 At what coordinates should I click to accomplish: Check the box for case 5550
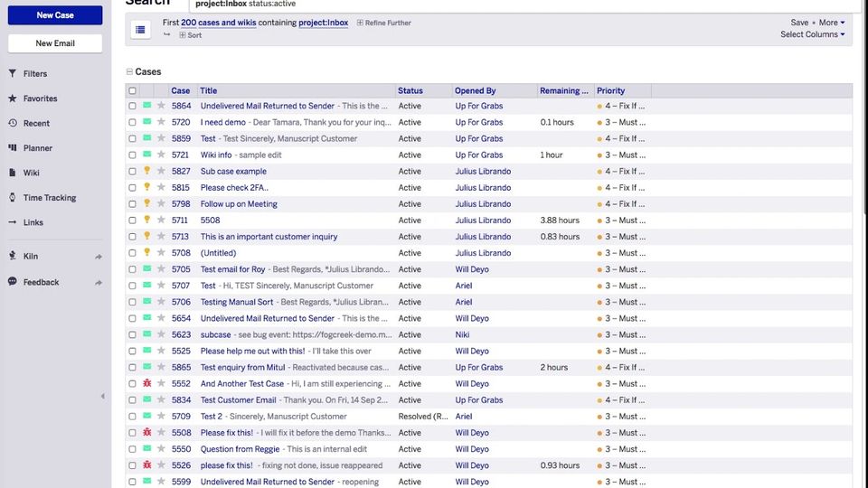pos(132,449)
